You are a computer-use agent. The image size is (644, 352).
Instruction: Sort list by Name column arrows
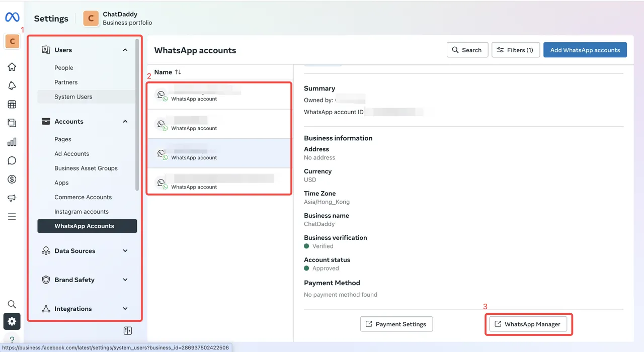point(178,72)
